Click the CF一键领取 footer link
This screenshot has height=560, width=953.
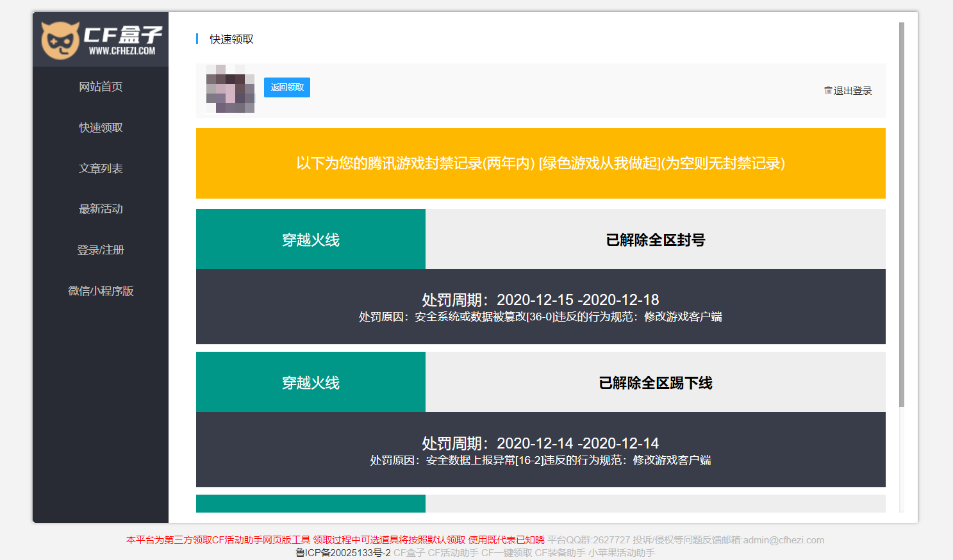coord(507,552)
